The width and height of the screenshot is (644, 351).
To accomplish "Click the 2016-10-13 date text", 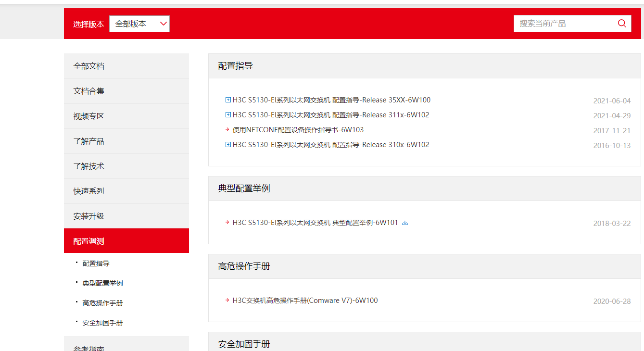I will [x=612, y=146].
